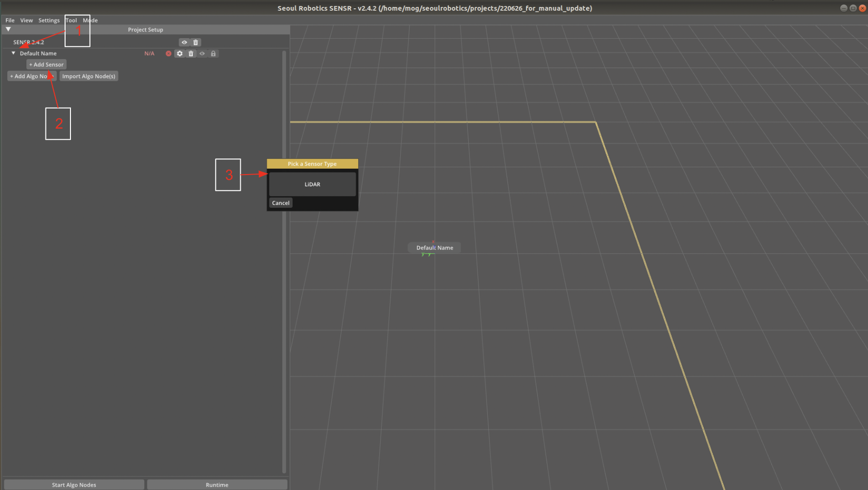
Task: Collapse the Default Name algo node
Action: tap(14, 53)
